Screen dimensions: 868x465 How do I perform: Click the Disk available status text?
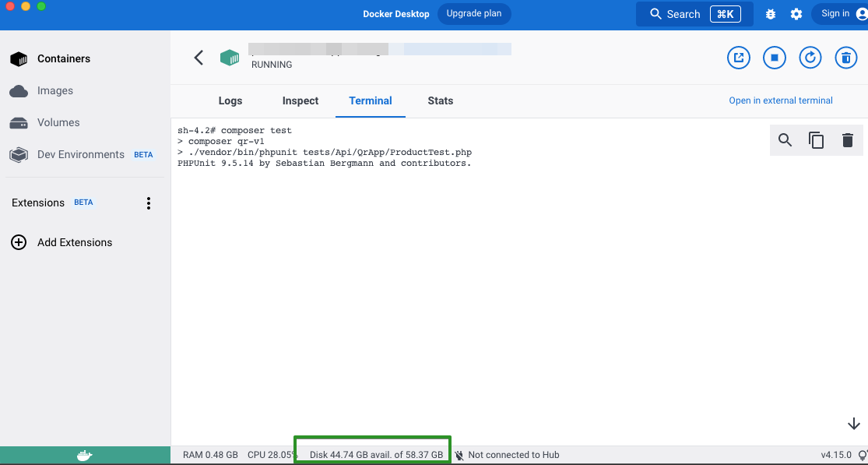[x=376, y=455]
